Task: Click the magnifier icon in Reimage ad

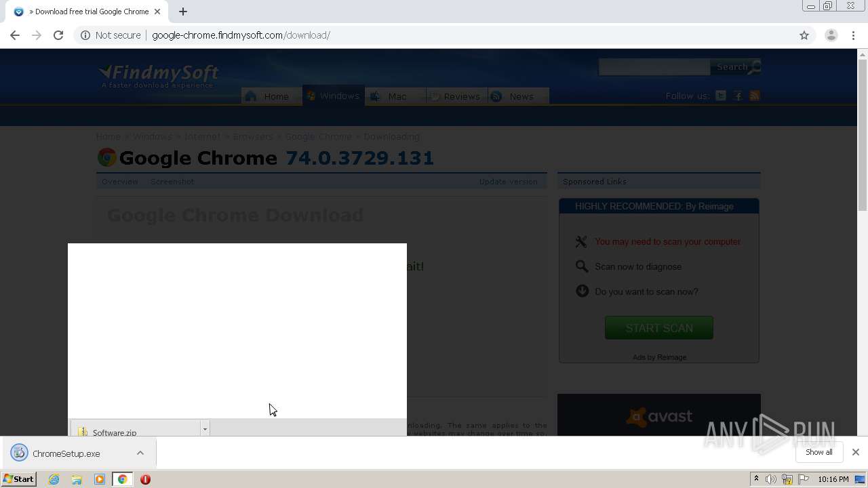Action: point(582,266)
